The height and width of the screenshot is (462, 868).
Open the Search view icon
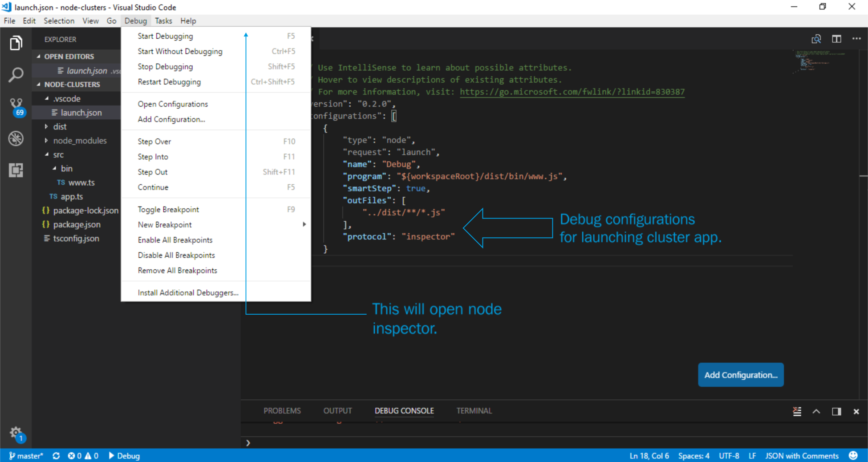[x=16, y=75]
